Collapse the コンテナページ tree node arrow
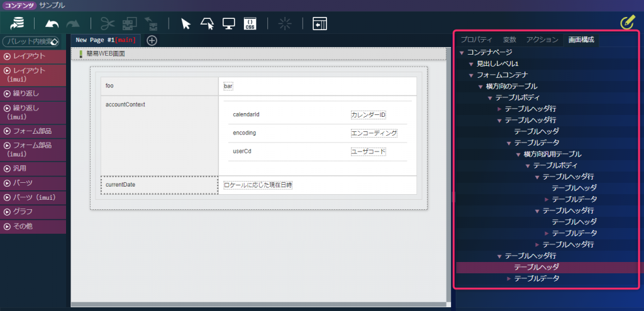The image size is (644, 311). tap(462, 53)
